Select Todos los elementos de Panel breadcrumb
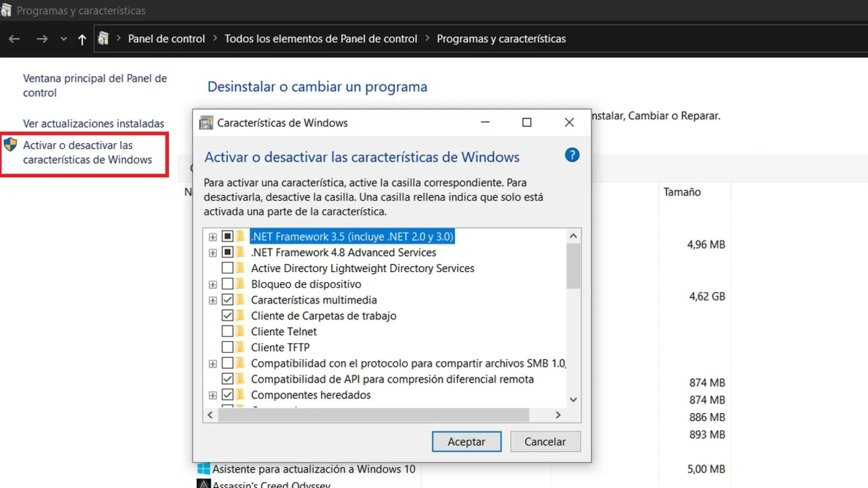Screen dimensions: 868x488 coord(321,39)
